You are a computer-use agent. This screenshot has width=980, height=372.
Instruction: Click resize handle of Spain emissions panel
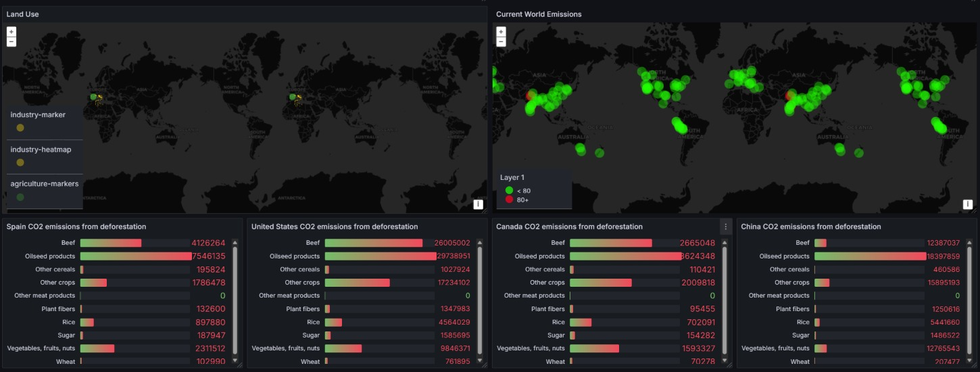239,365
